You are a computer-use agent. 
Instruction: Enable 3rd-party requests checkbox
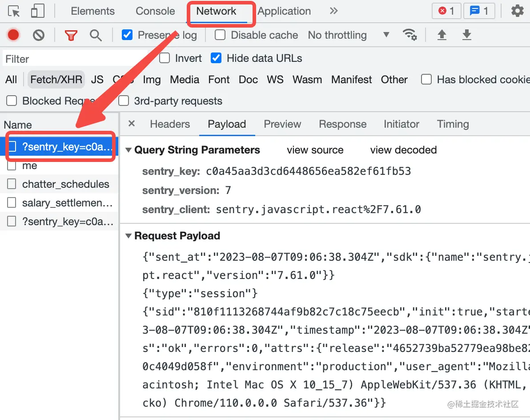pyautogui.click(x=123, y=101)
